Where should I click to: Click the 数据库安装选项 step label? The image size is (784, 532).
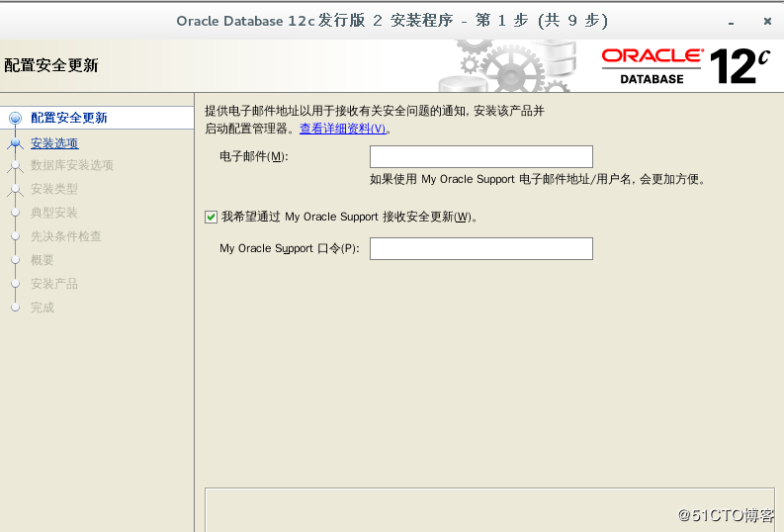(x=72, y=165)
